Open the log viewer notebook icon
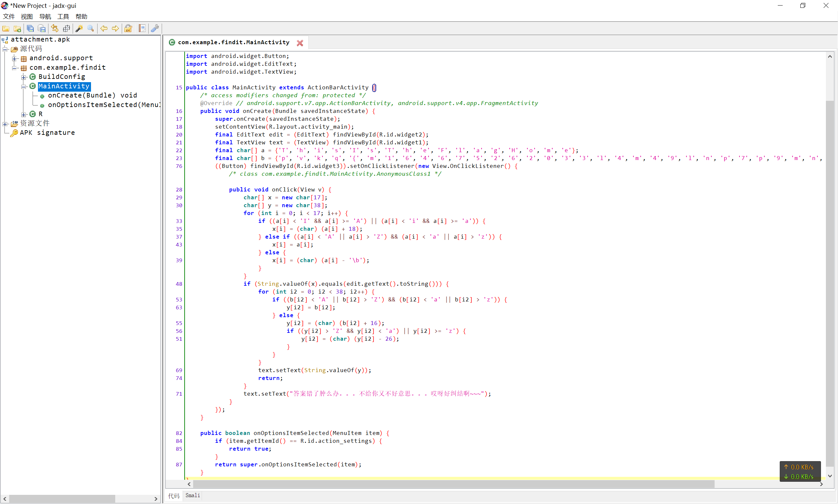 point(142,28)
